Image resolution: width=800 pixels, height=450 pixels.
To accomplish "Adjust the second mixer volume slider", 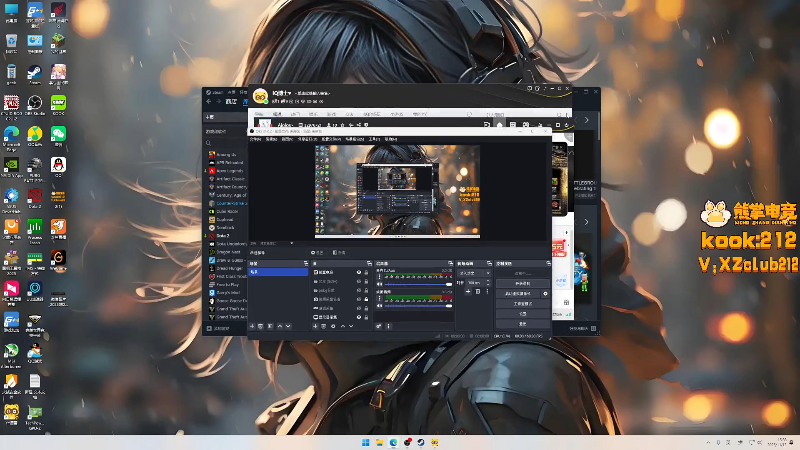I will pyautogui.click(x=418, y=306).
